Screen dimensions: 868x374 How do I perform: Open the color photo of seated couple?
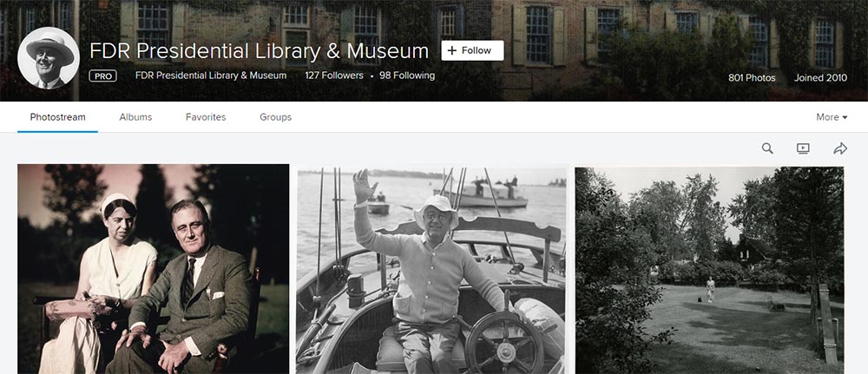coord(153,268)
